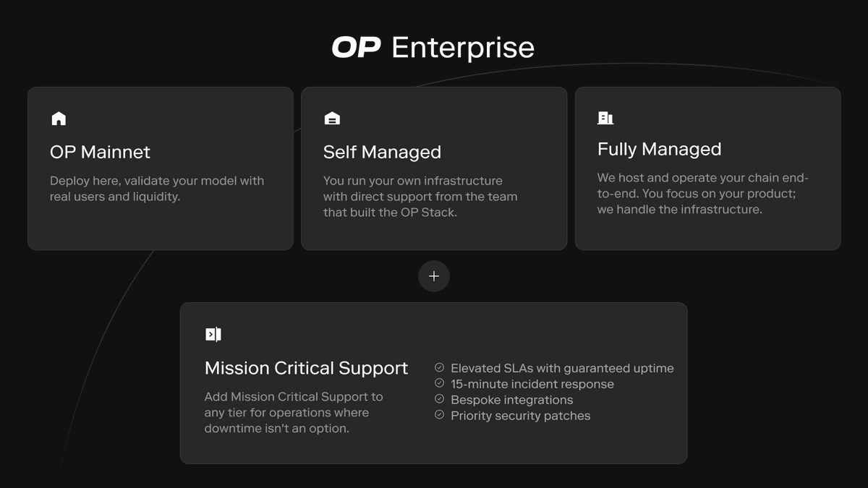Click checkmark beside Bespoke integrations

click(439, 400)
